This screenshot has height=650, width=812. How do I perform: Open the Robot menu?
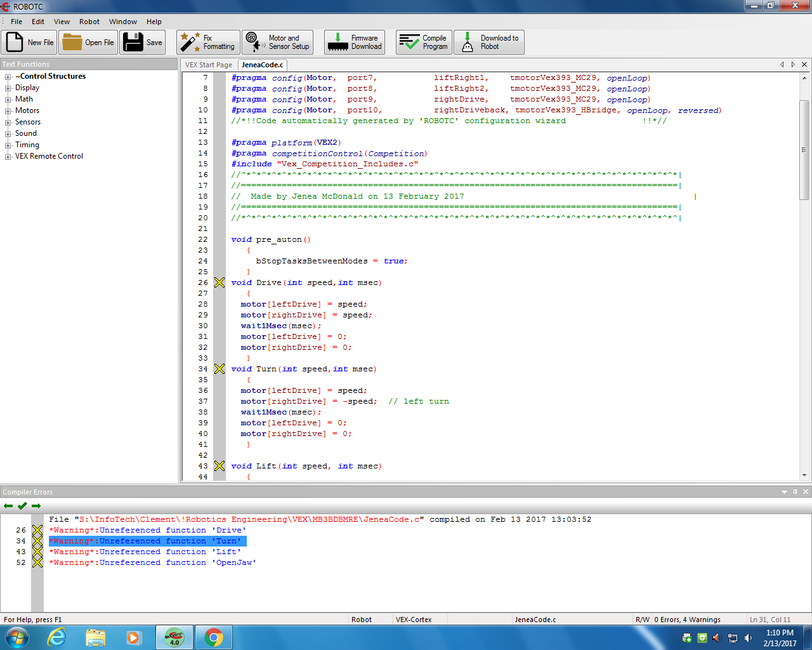[x=89, y=22]
